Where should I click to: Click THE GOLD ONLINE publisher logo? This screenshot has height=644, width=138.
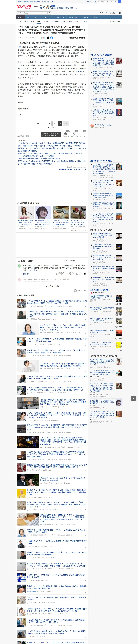[x=77, y=38]
